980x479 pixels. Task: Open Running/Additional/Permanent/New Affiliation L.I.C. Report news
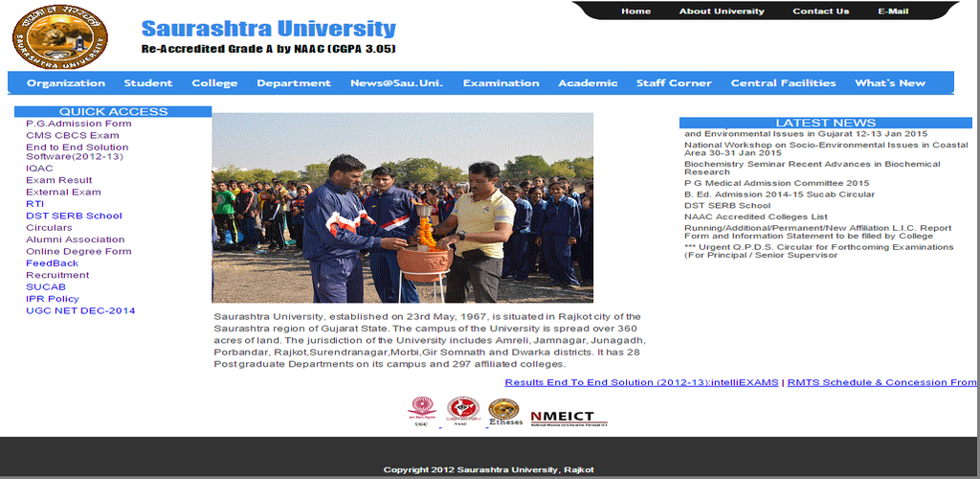818,233
